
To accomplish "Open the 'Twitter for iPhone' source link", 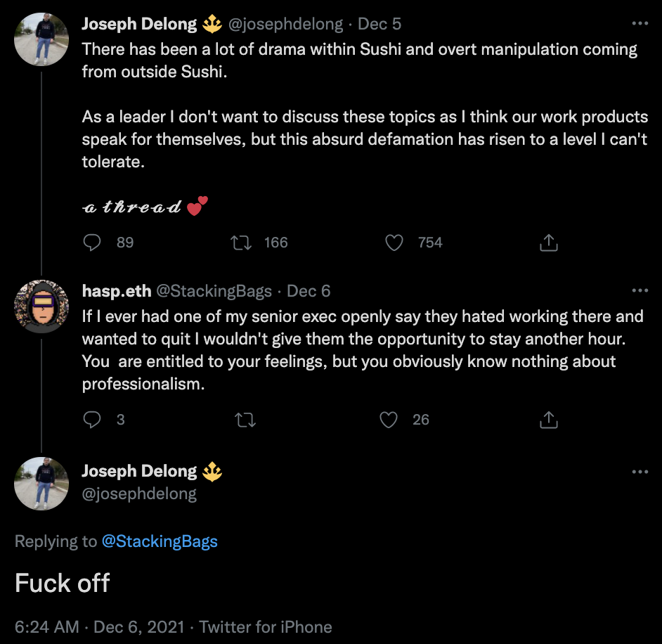I will click(266, 626).
